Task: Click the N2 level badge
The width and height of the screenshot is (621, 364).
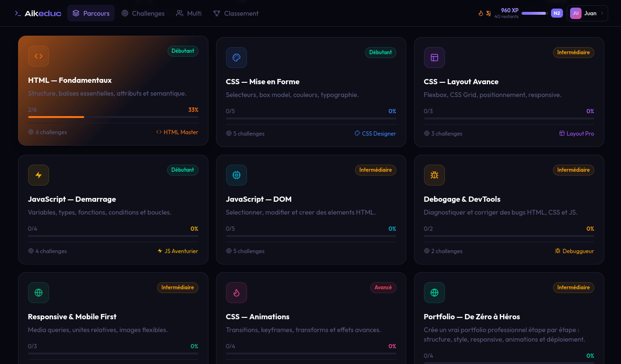Action: (x=557, y=13)
